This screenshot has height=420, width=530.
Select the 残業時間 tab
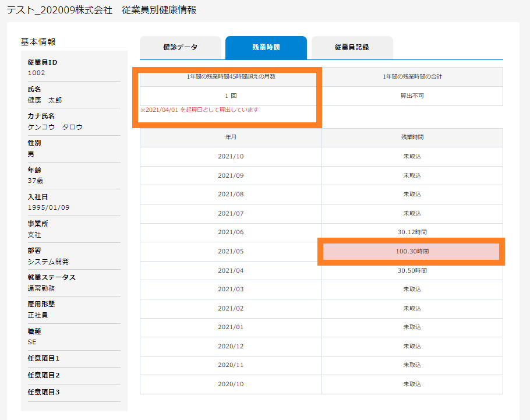(266, 48)
